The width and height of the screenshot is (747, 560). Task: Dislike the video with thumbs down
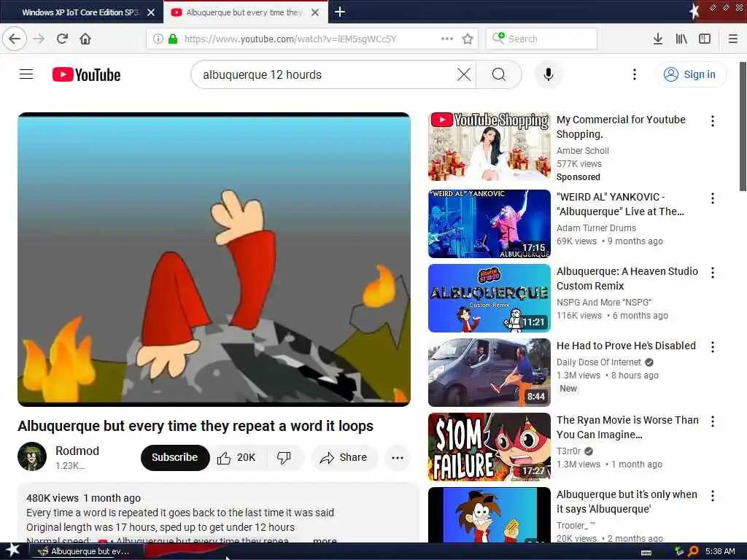pos(284,457)
